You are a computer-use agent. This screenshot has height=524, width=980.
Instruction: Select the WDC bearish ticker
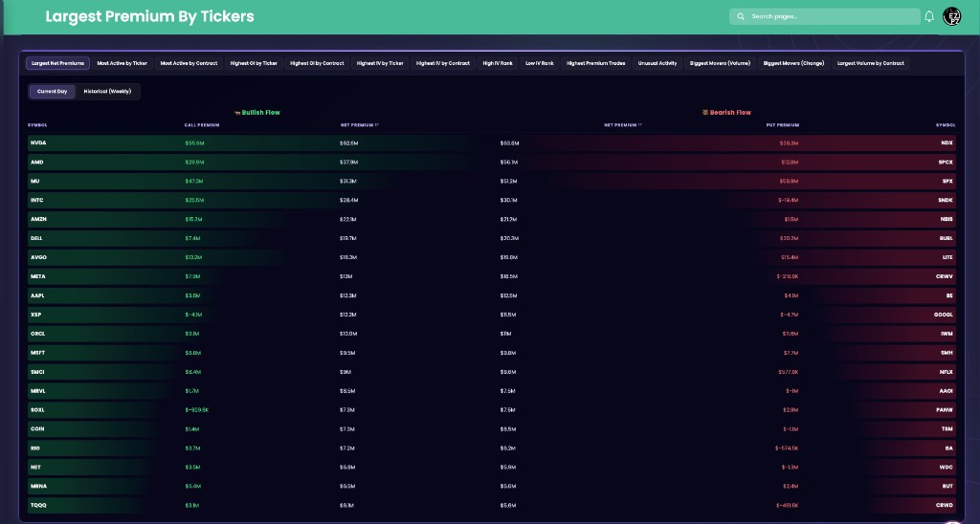point(947,468)
